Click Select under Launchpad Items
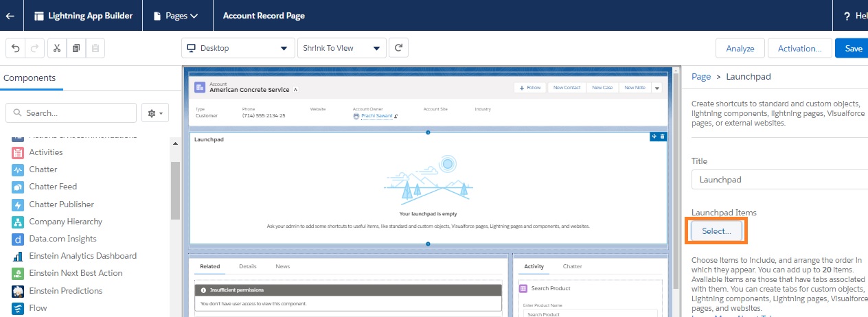 point(716,231)
